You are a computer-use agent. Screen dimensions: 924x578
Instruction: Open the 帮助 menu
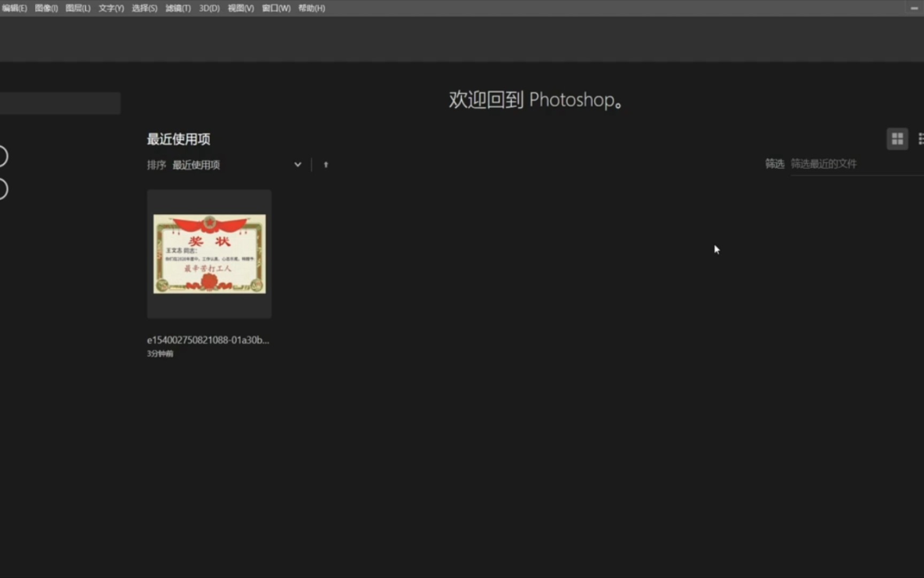[x=311, y=8]
